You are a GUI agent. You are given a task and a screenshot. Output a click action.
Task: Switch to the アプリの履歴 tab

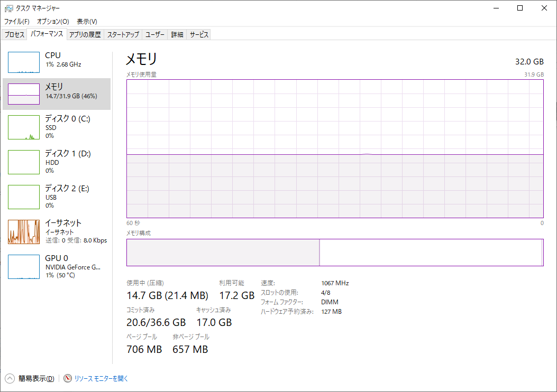point(85,34)
